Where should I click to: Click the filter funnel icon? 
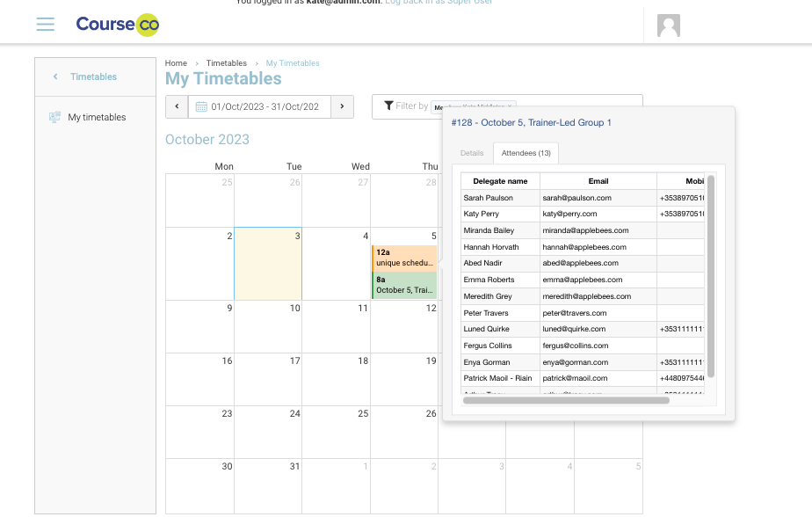(x=388, y=106)
